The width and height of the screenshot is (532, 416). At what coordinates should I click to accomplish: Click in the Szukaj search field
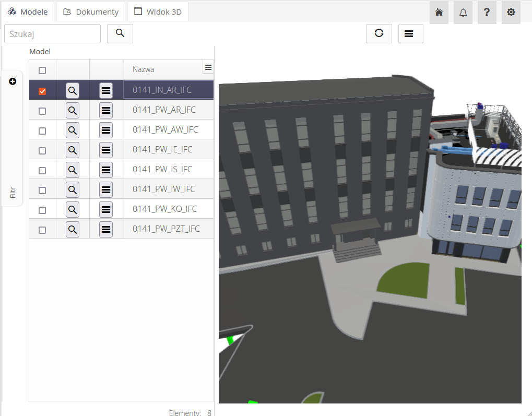52,33
